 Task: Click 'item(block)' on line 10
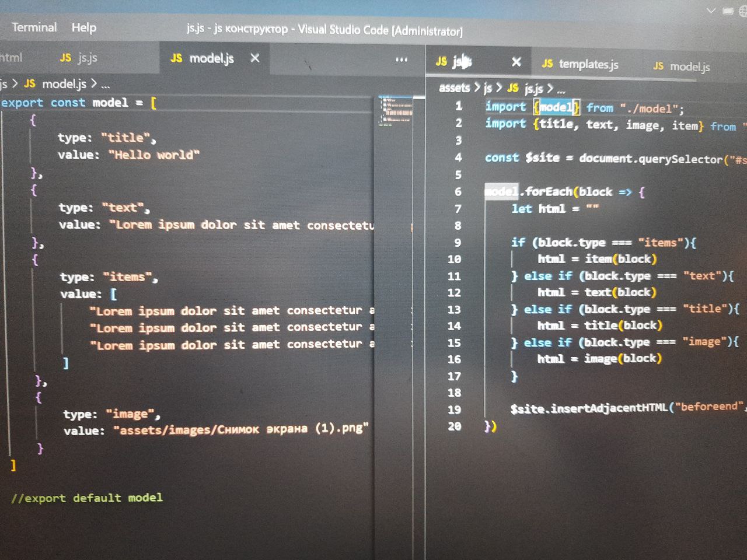pyautogui.click(x=621, y=258)
